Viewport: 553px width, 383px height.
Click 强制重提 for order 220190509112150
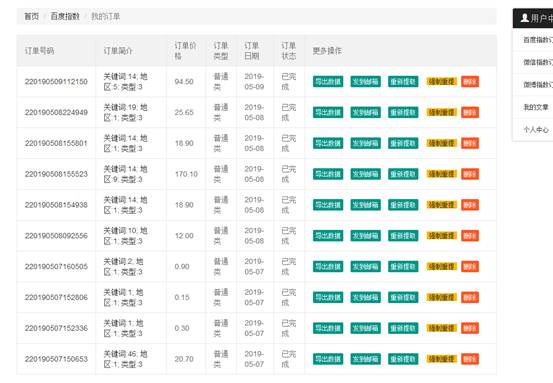(x=442, y=81)
